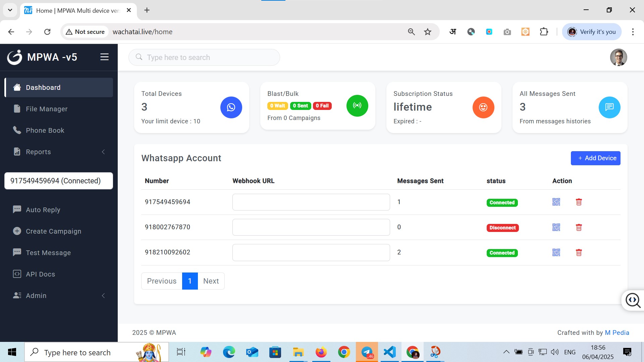Click the All Messages Sent chat icon
644x362 pixels.
tap(609, 107)
